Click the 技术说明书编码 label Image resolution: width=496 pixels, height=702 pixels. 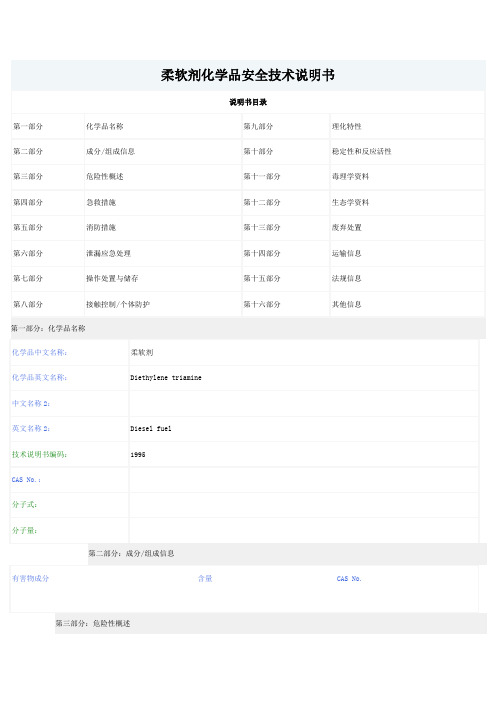click(39, 455)
